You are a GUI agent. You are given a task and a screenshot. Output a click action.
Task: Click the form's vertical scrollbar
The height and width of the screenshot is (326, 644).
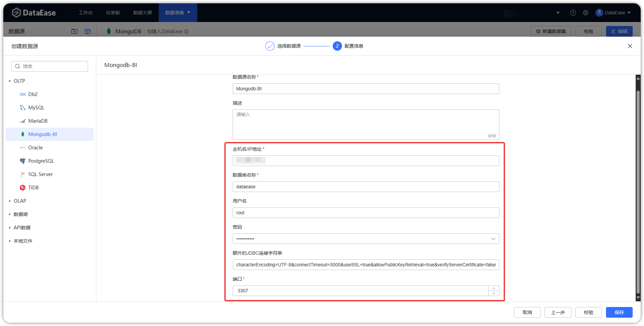pos(638,187)
